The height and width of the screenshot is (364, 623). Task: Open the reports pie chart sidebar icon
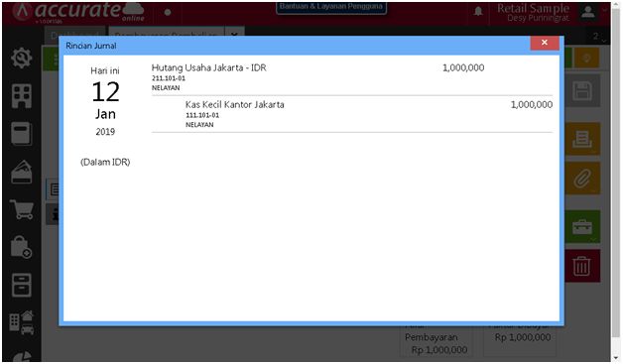(22, 356)
